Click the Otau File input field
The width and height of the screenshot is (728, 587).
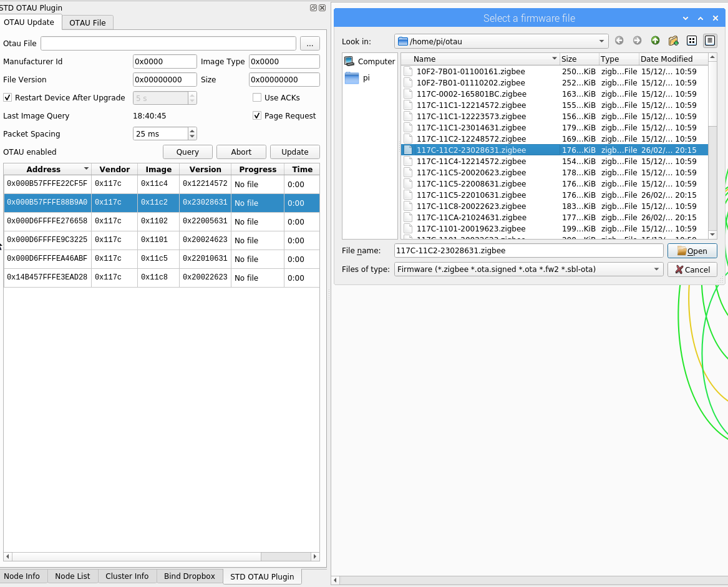(168, 43)
